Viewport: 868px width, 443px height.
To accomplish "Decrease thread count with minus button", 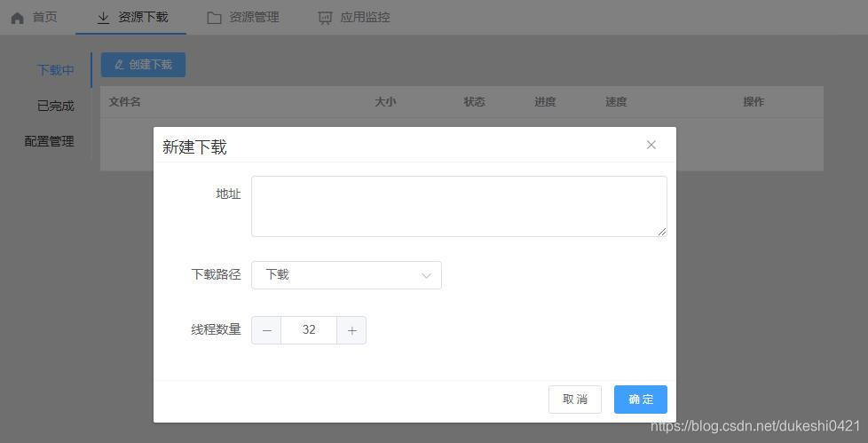I will [267, 330].
